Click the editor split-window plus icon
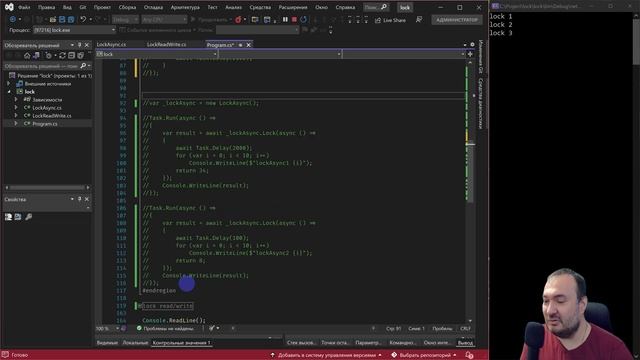 [470, 54]
